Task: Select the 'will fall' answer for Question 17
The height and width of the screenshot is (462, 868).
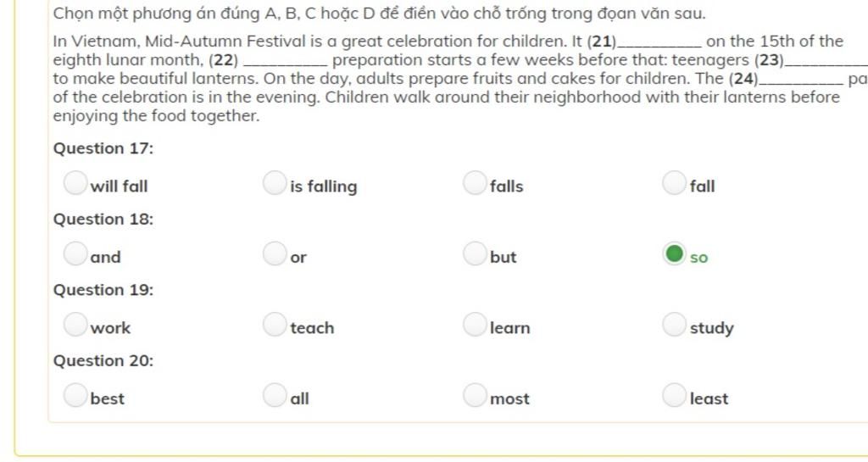Action: pyautogui.click(x=75, y=183)
